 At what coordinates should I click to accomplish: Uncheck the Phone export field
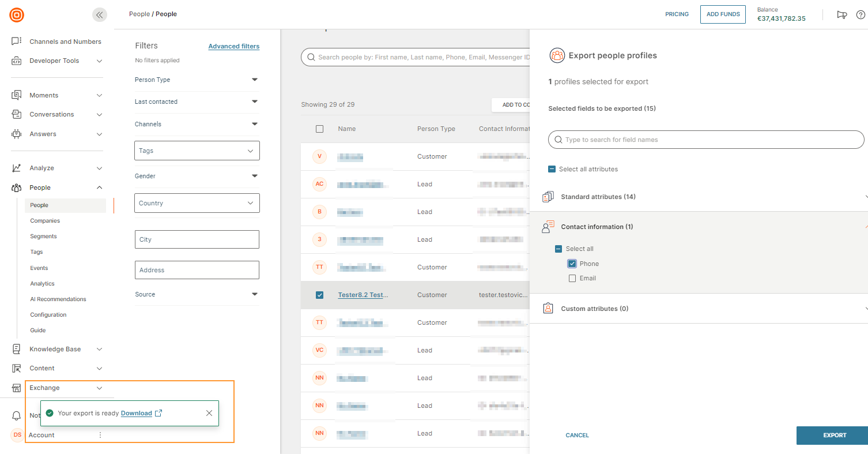tap(572, 264)
